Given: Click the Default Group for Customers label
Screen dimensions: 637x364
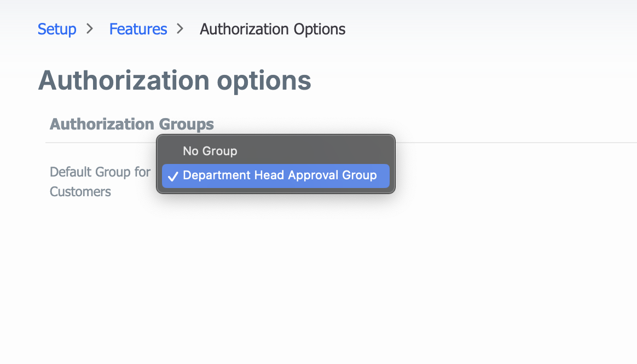Looking at the screenshot, I should point(100,182).
